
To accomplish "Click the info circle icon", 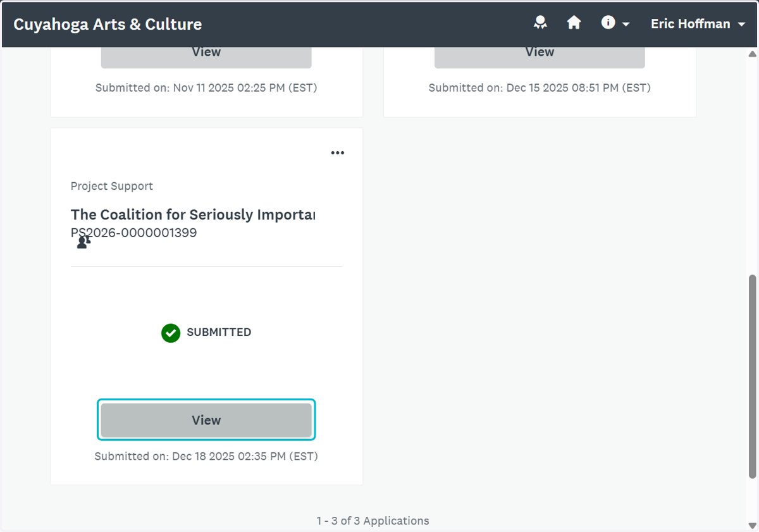I will 608,23.
